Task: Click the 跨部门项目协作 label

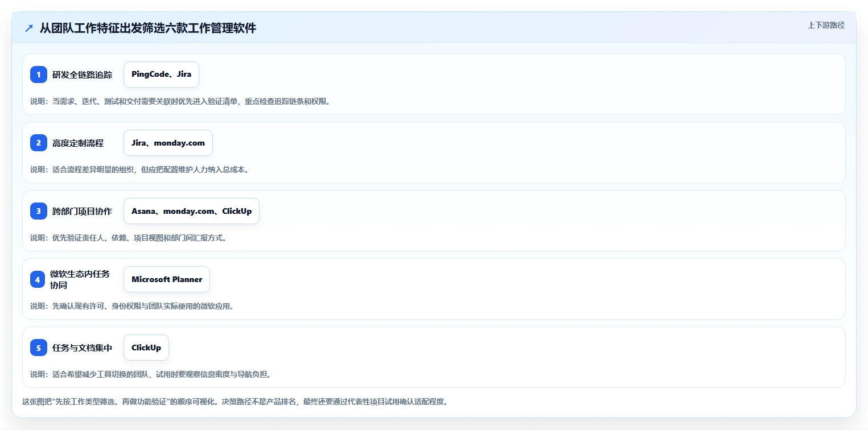Action: pos(82,211)
